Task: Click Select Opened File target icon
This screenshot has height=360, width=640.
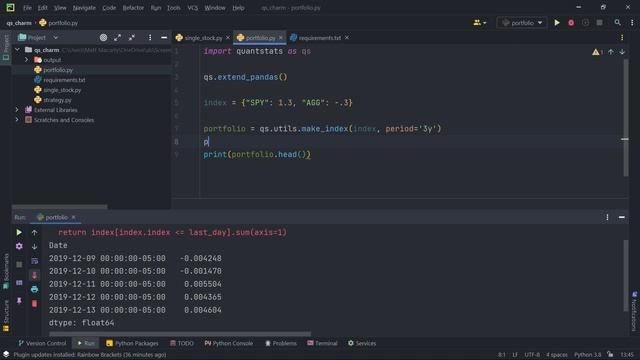Action: pos(103,38)
